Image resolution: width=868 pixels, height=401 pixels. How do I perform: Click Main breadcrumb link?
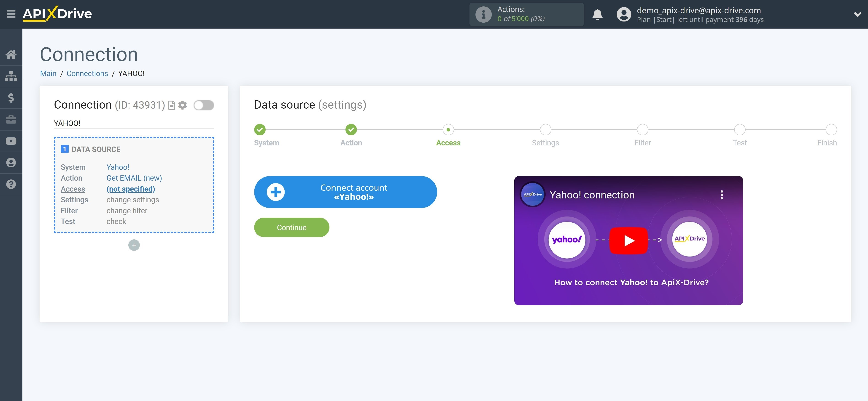[48, 73]
